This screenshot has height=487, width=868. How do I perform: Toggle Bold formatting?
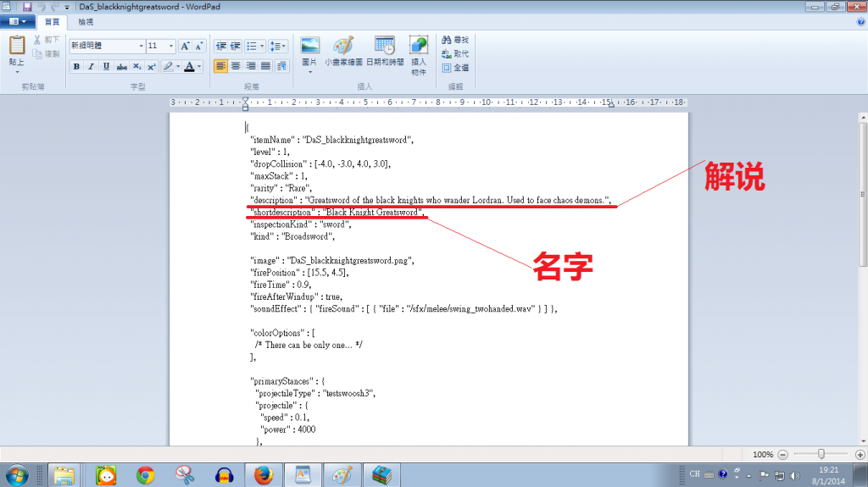pos(76,66)
